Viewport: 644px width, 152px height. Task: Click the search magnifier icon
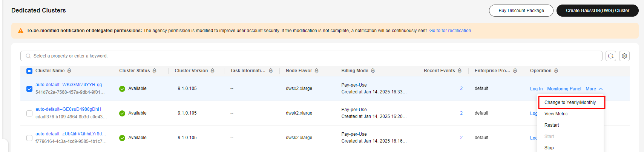(x=28, y=56)
